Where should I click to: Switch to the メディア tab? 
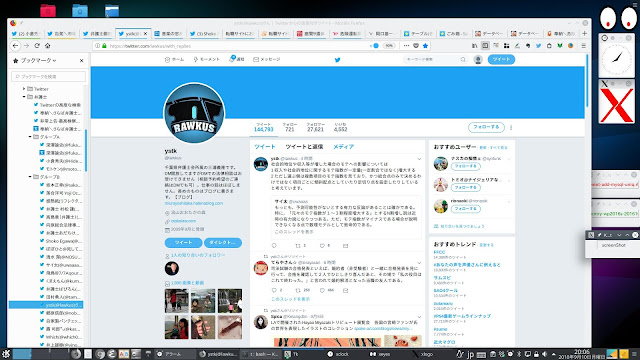(343, 147)
